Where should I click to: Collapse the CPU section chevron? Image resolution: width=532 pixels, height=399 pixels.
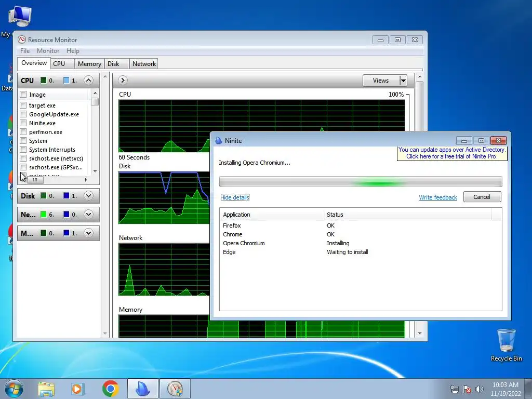88,81
